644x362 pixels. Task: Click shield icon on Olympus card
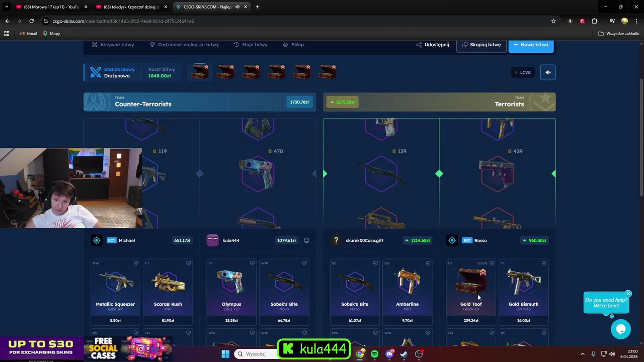[252, 263]
